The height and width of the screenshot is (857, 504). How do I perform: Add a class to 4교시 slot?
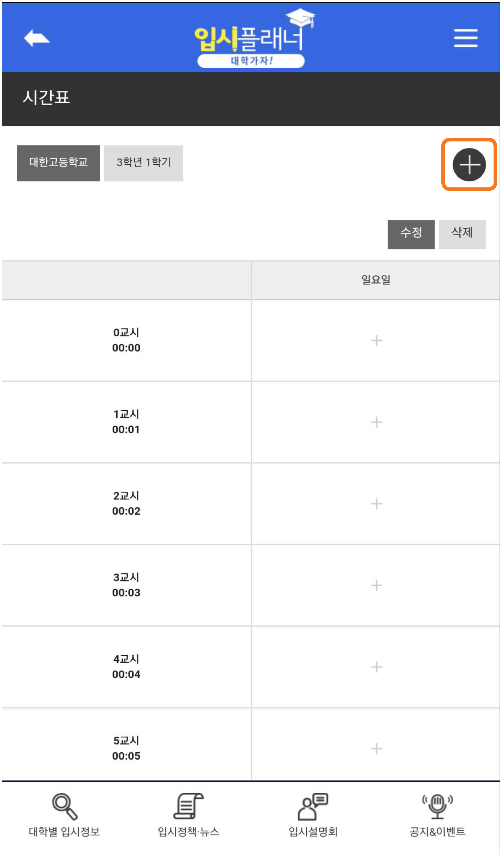377,667
